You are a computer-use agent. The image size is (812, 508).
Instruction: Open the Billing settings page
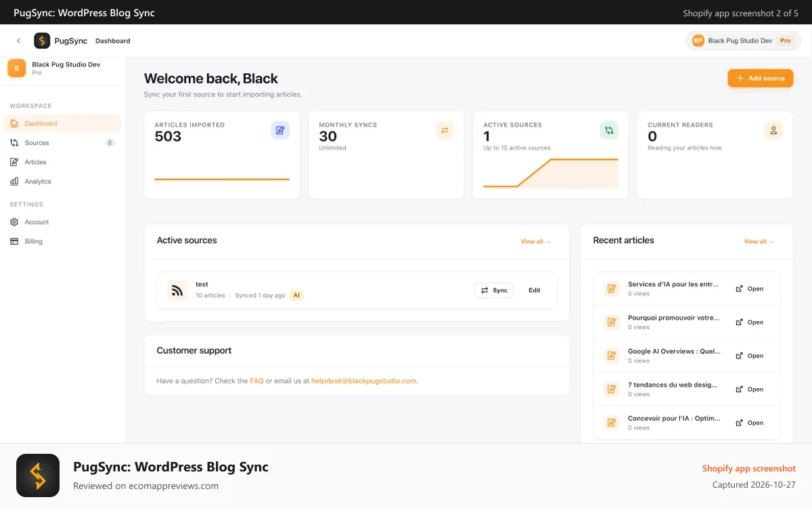(x=62, y=241)
